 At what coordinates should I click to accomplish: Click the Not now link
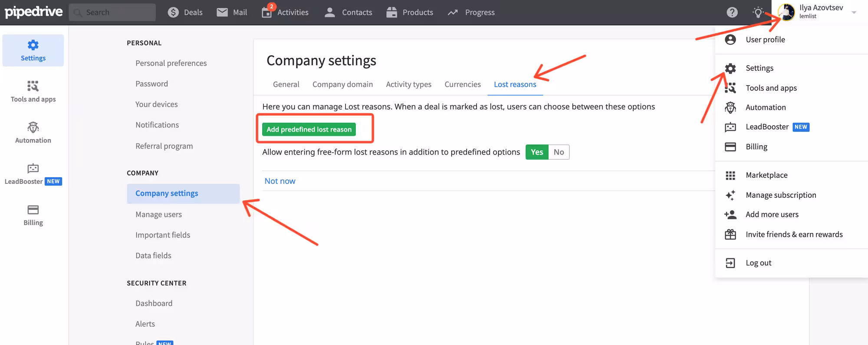click(x=280, y=181)
